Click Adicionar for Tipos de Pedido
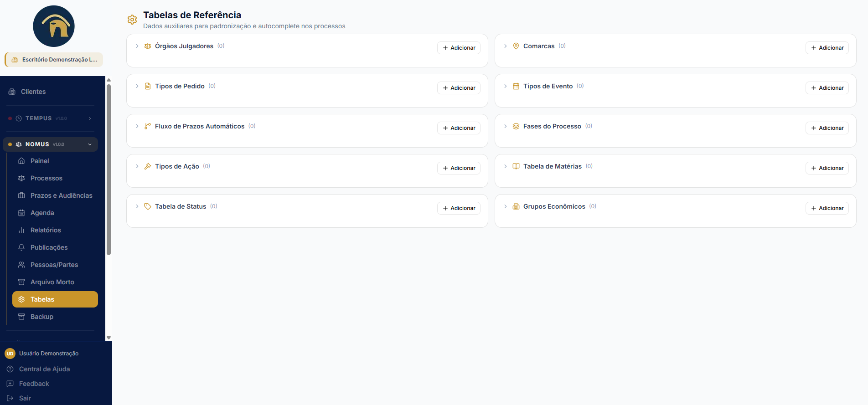 [459, 88]
